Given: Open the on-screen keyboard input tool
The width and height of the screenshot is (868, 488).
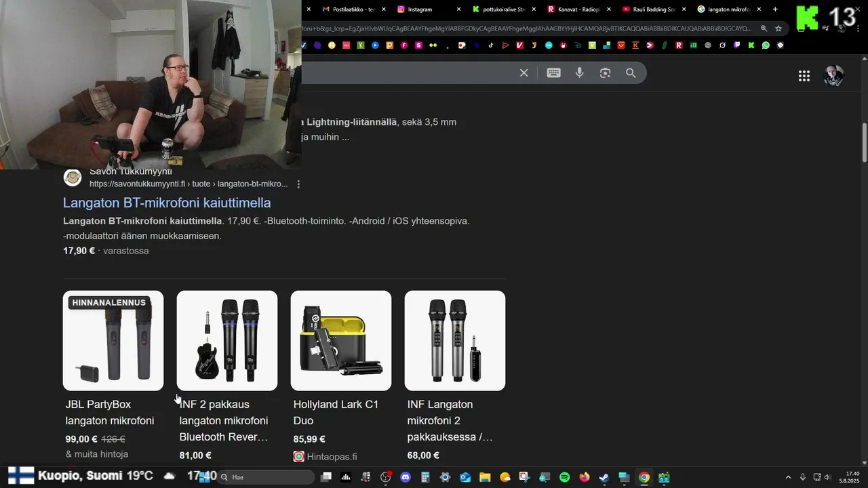Looking at the screenshot, I should coord(554,73).
